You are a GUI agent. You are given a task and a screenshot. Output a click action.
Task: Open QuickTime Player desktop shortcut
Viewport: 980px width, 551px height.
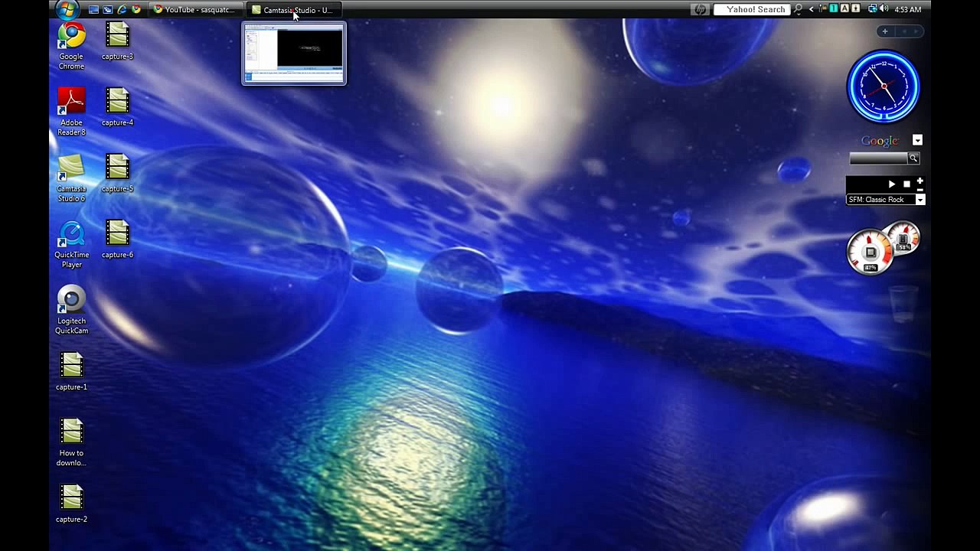tap(71, 244)
